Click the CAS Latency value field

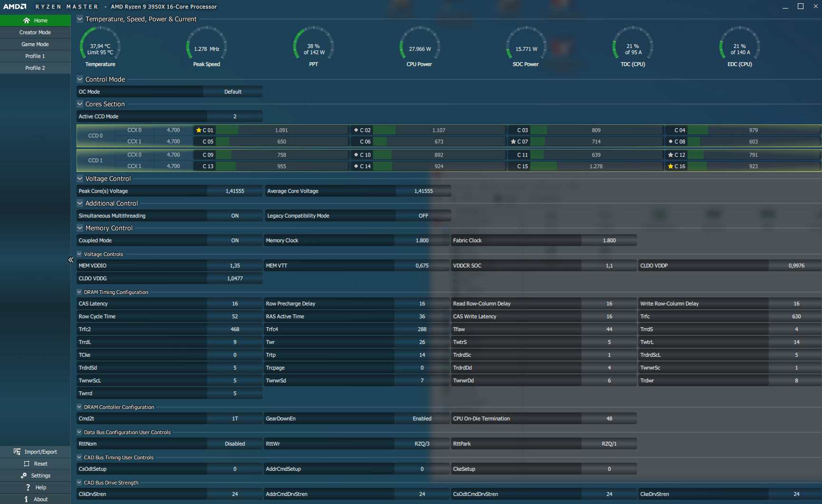(235, 304)
